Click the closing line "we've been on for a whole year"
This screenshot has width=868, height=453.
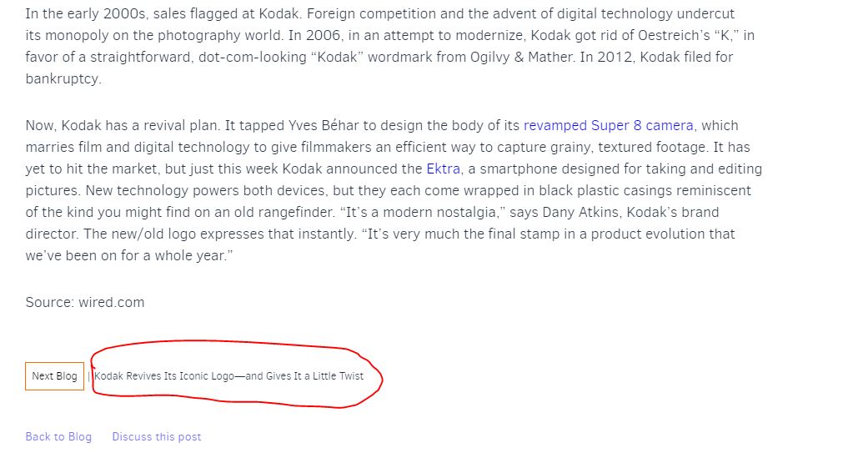129,256
